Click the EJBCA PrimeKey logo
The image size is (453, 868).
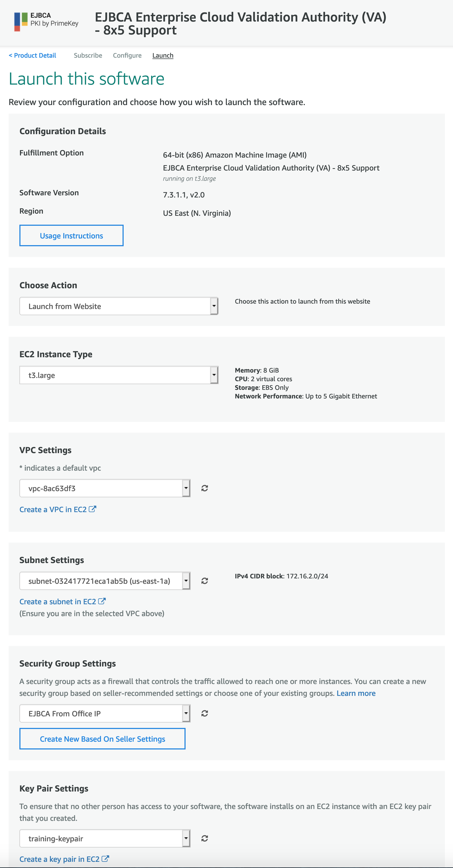click(46, 21)
